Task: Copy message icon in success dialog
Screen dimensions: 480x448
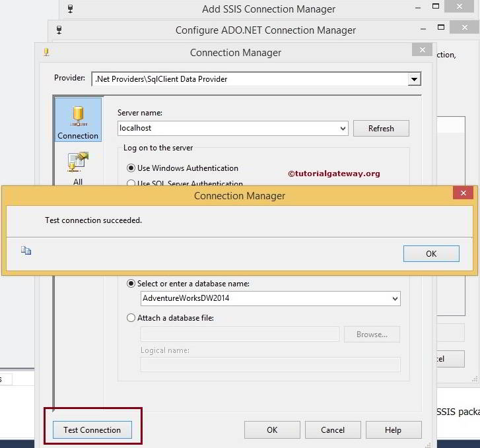Action: 26,251
